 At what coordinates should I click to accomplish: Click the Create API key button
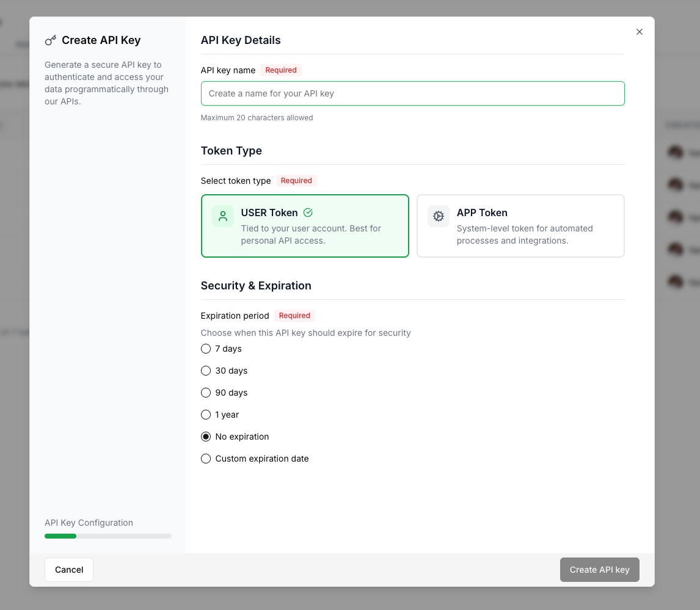(x=600, y=569)
